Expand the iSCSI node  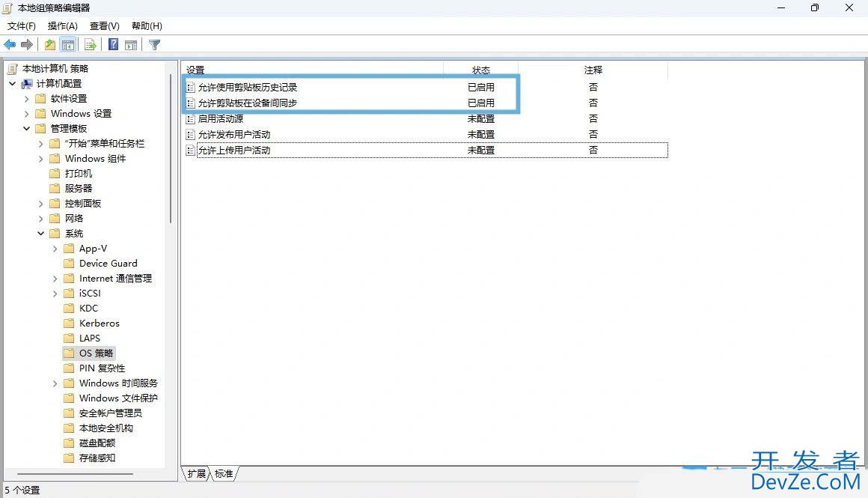[55, 294]
